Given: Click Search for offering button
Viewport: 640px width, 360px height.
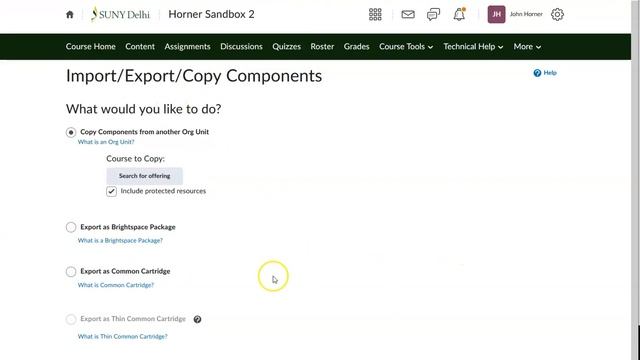Looking at the screenshot, I should pyautogui.click(x=144, y=176).
